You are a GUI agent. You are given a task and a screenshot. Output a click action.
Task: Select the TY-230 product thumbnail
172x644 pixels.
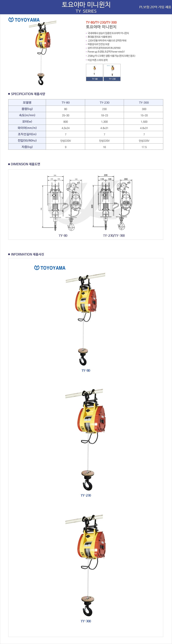click(112, 72)
